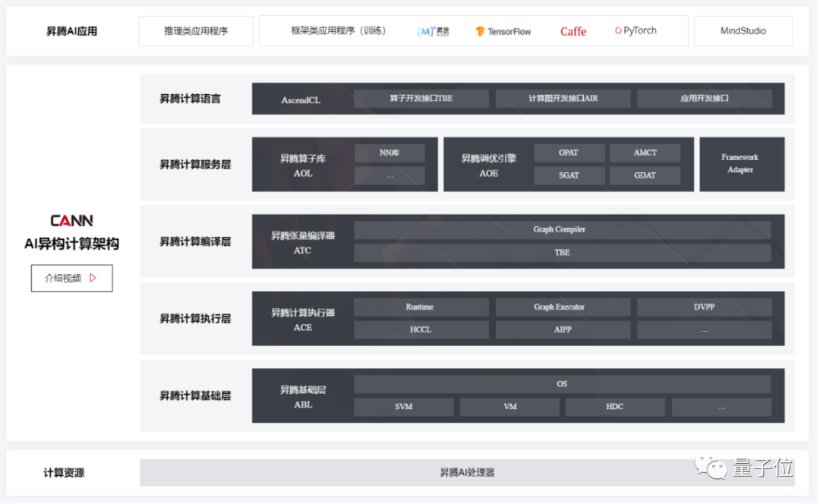Select the AIPP block
Screen dimensions: 820x504
tap(563, 330)
